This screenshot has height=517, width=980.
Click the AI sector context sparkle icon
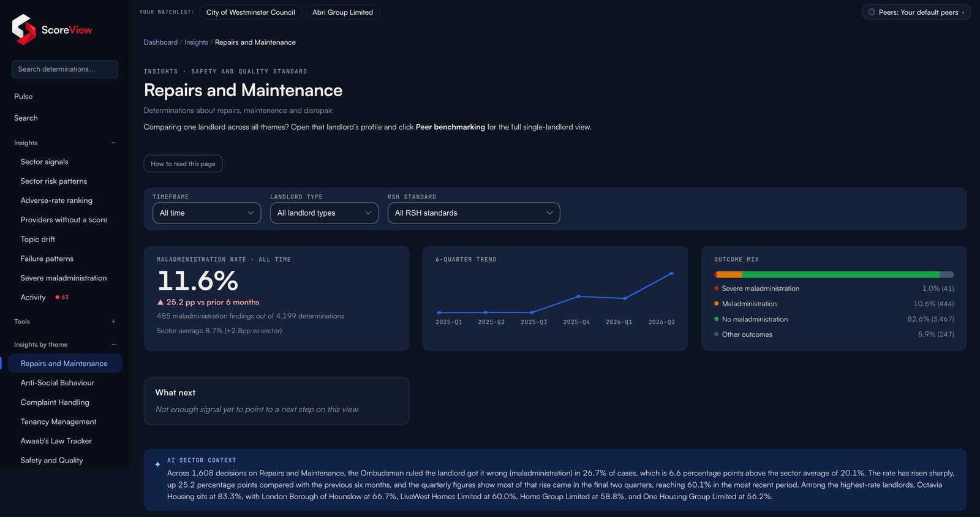[x=157, y=464]
